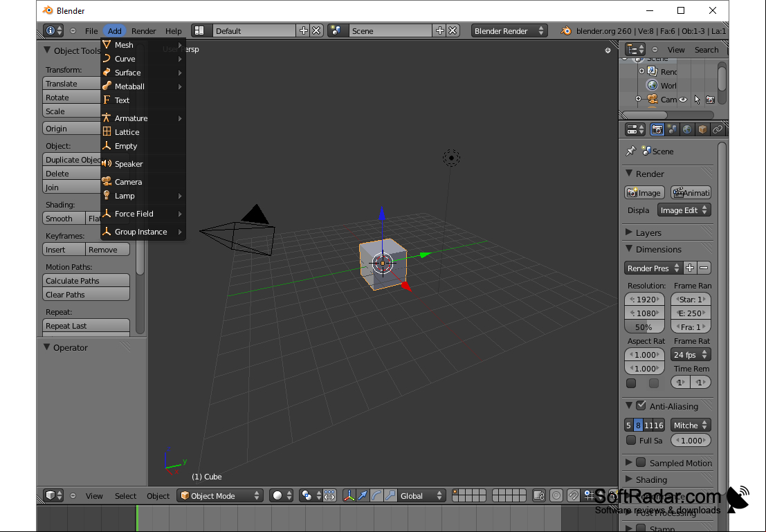Add a render preset with plus

point(690,268)
